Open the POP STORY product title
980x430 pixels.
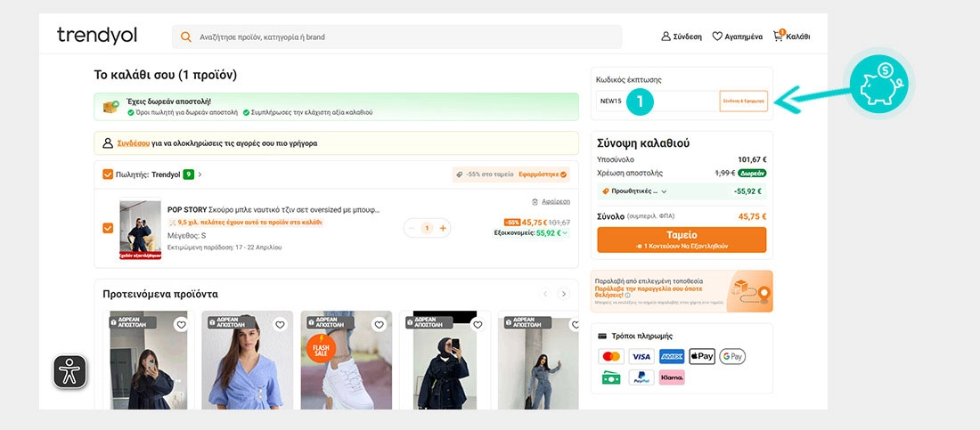pyautogui.click(x=274, y=210)
